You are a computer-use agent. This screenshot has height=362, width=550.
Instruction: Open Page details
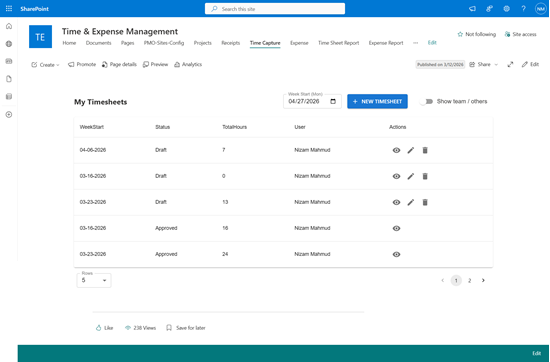click(119, 65)
